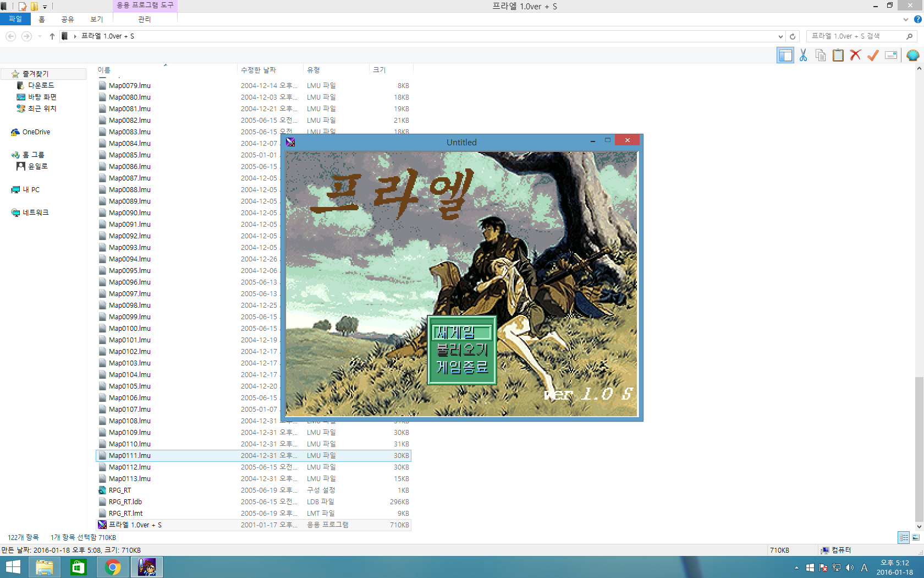The image size is (924, 578).
Task: Open File Explorer from the taskbar
Action: [45, 567]
